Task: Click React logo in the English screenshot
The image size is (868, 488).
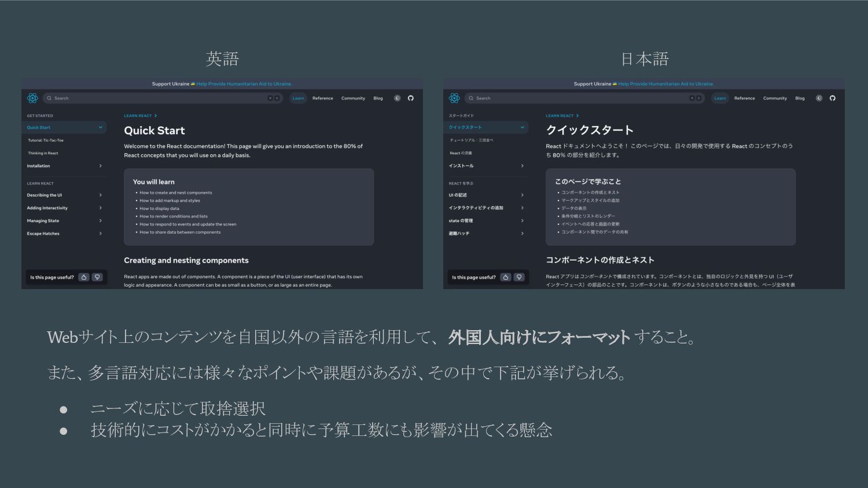Action: click(32, 98)
